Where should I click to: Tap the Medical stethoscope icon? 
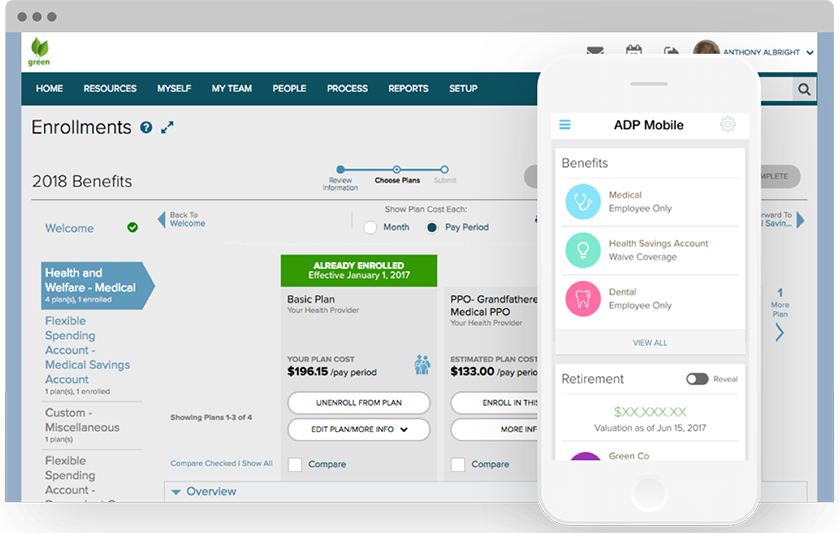[x=583, y=201]
